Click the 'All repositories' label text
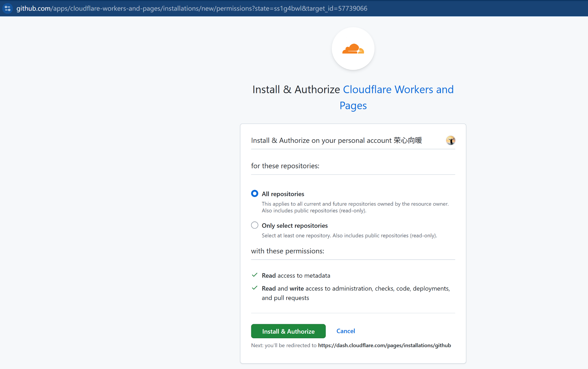 point(283,194)
